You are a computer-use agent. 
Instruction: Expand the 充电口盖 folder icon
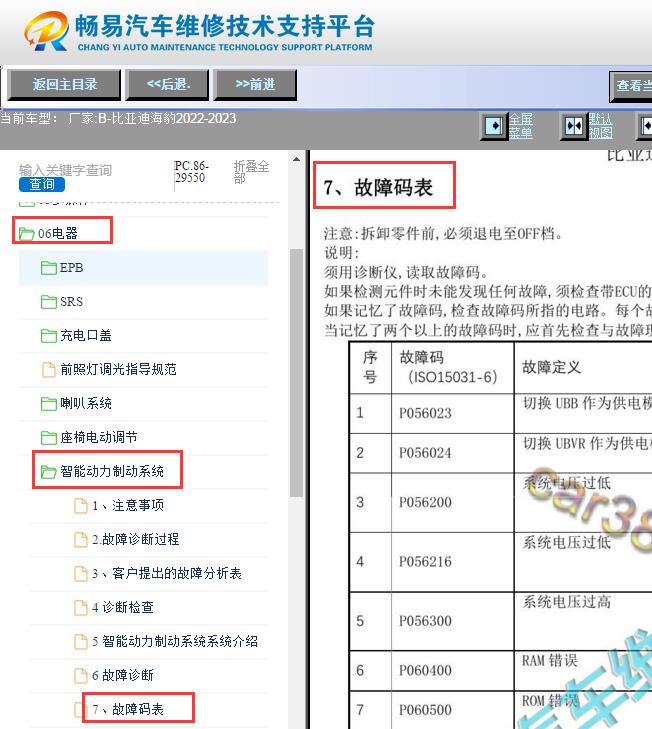coord(48,336)
